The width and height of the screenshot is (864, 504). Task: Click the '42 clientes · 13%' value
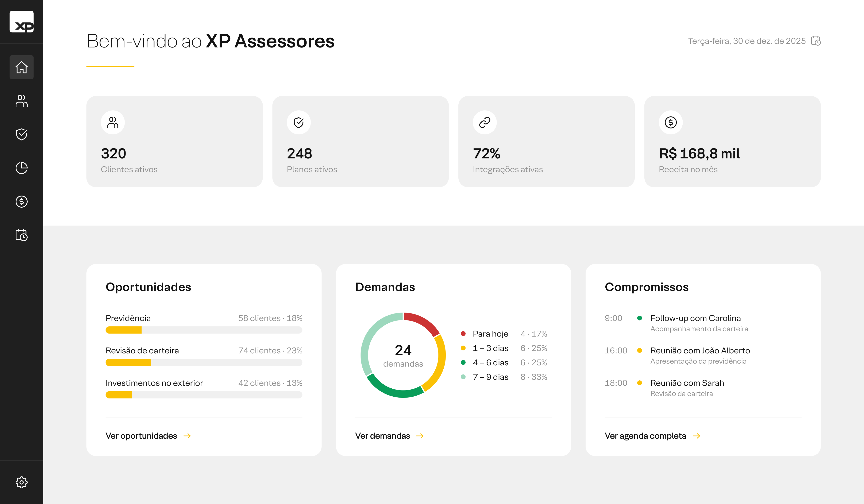tap(270, 383)
